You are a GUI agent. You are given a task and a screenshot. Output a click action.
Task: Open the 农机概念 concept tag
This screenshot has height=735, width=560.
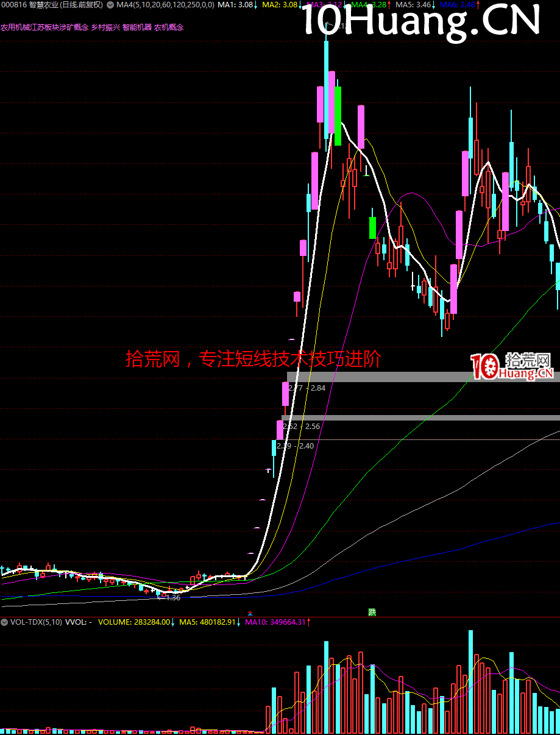coord(169,27)
